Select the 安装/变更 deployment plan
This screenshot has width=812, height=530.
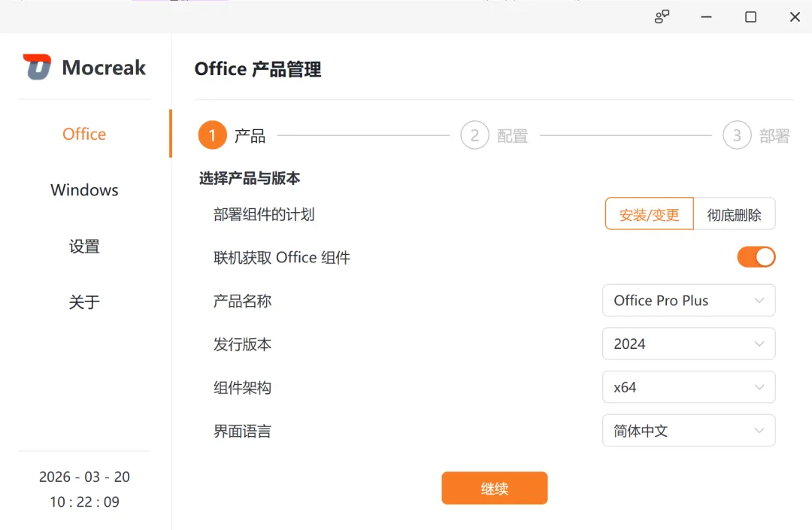coord(650,214)
